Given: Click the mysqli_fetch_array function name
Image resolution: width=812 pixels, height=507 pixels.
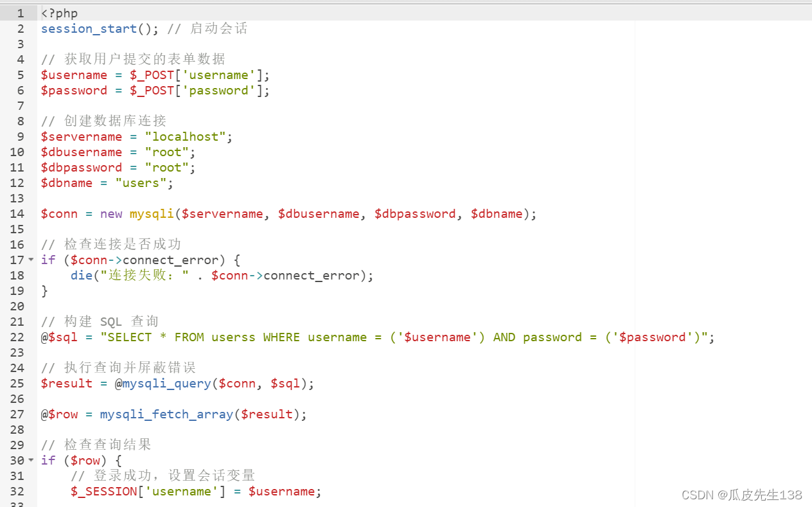Looking at the screenshot, I should [166, 414].
